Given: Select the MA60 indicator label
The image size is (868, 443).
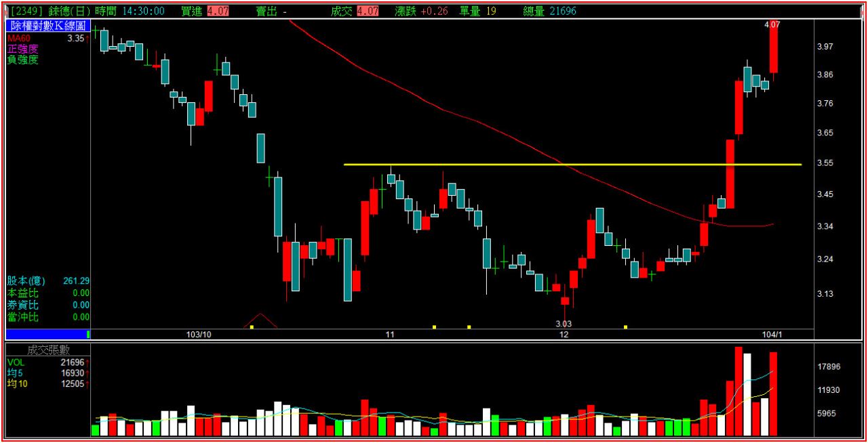Looking at the screenshot, I should (19, 39).
